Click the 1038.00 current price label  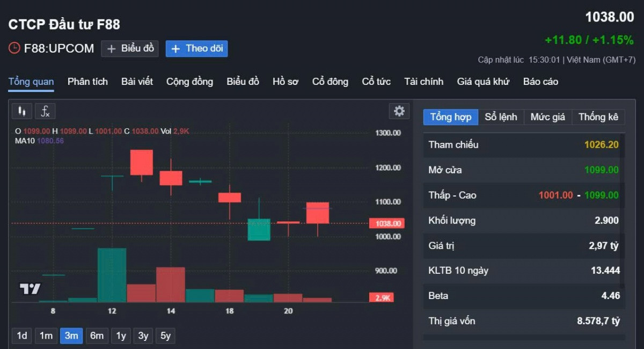coord(386,223)
